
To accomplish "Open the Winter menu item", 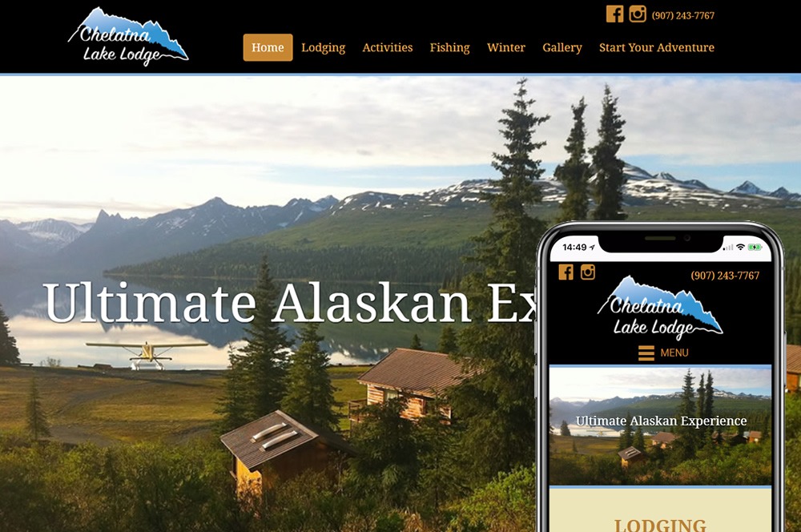I will pos(505,47).
